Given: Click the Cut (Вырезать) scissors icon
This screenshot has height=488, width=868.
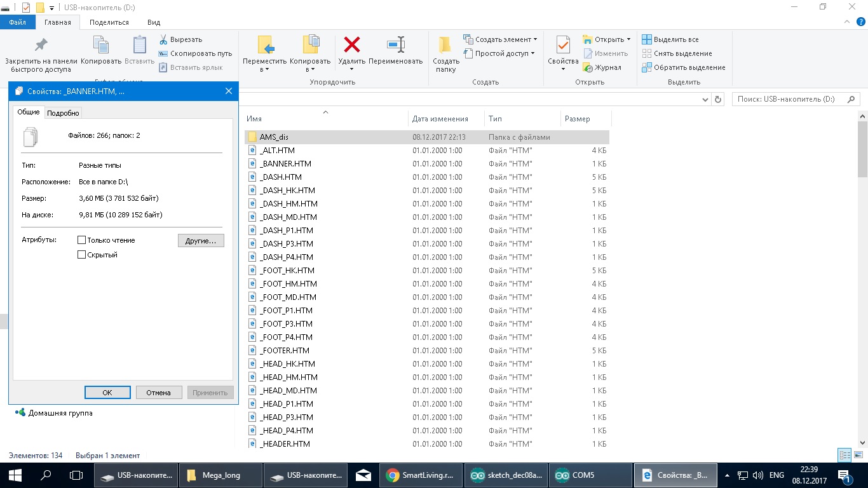Looking at the screenshot, I should (163, 39).
